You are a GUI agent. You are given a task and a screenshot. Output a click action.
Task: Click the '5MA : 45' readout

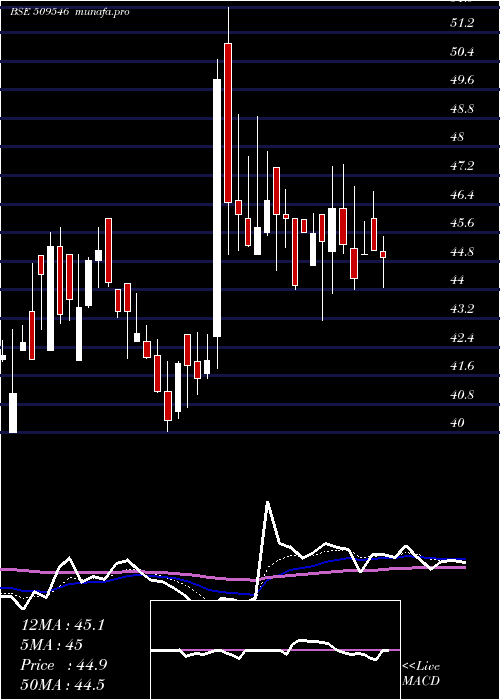(x=52, y=645)
